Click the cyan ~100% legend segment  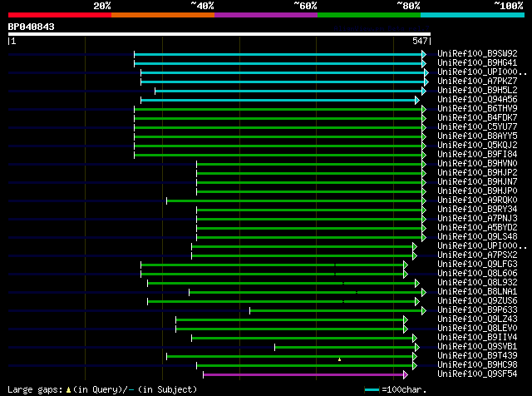point(473,15)
